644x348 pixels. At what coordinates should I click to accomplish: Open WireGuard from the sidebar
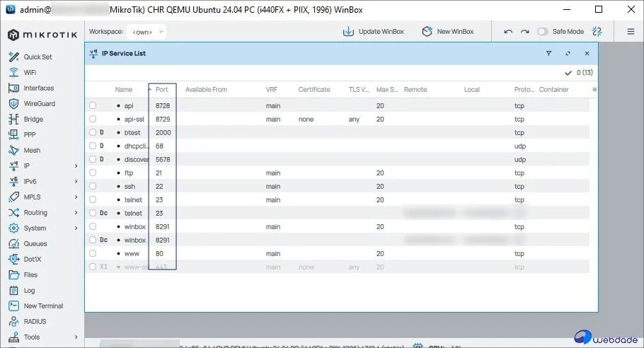pyautogui.click(x=39, y=104)
